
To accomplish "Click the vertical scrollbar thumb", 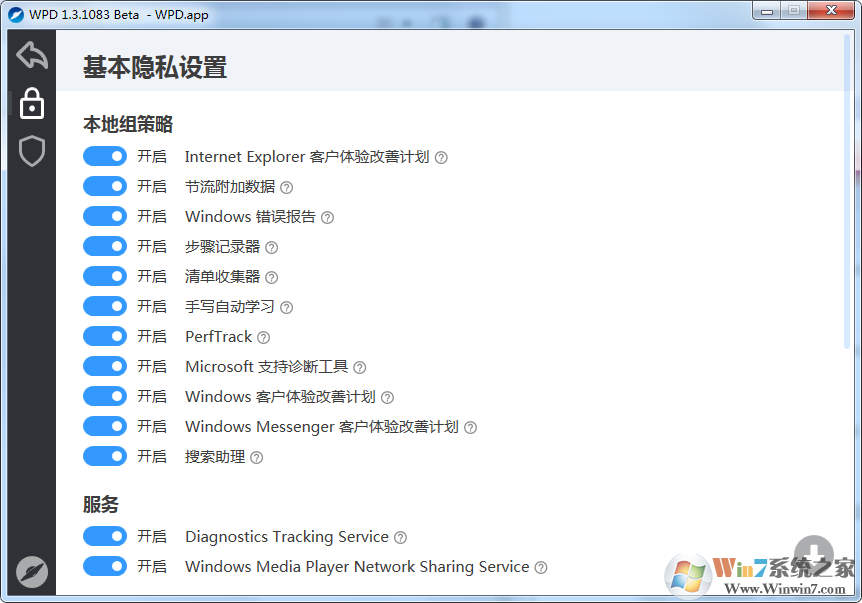I will (847, 191).
